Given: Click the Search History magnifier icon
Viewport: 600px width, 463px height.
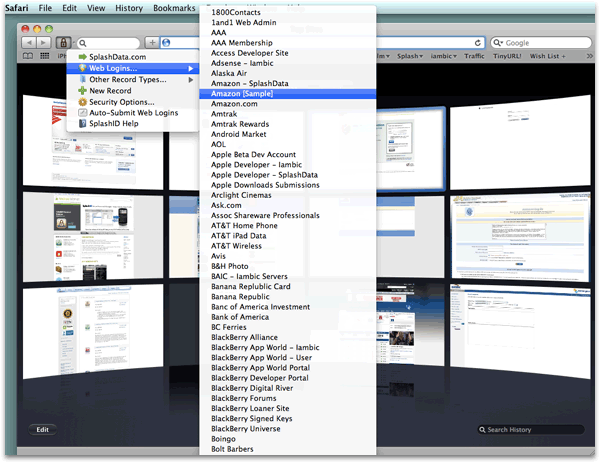Looking at the screenshot, I should pyautogui.click(x=482, y=430).
